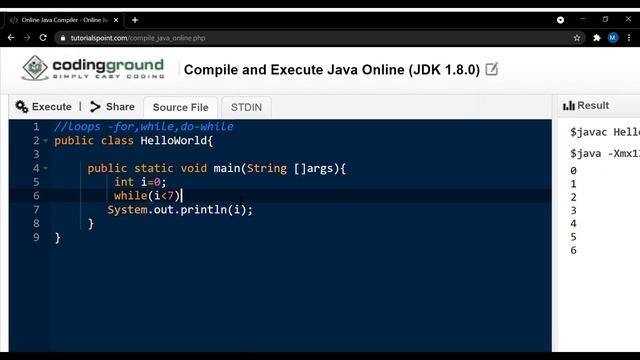The image size is (640, 360).
Task: Click the Execute gears icon
Action: (22, 107)
